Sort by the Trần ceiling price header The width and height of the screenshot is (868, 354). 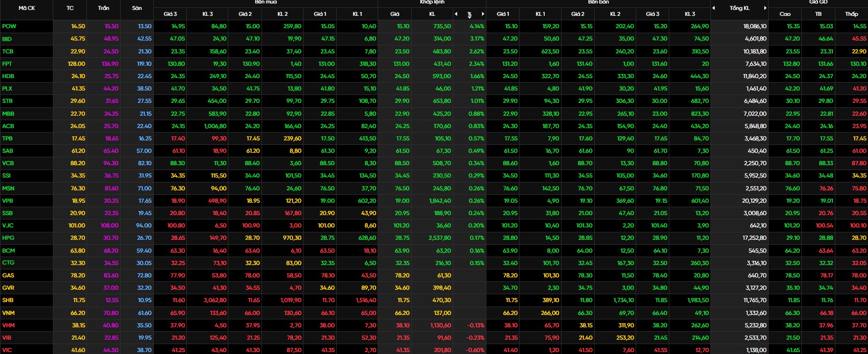(104, 8)
